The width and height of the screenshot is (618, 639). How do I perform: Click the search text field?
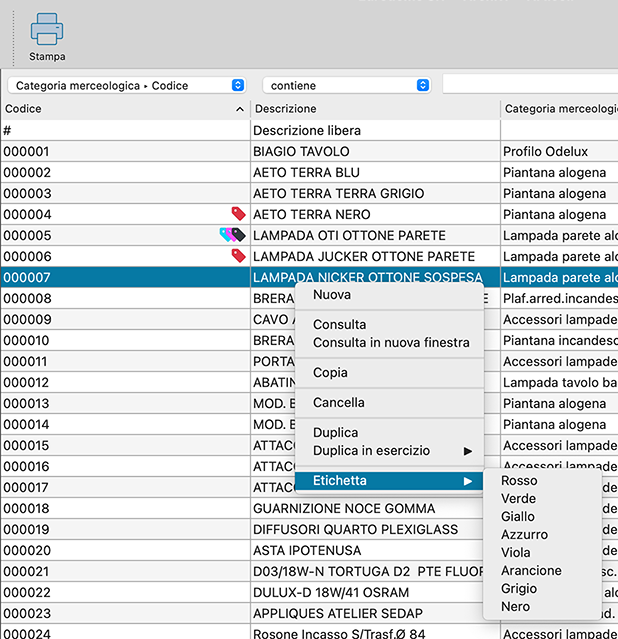click(530, 86)
